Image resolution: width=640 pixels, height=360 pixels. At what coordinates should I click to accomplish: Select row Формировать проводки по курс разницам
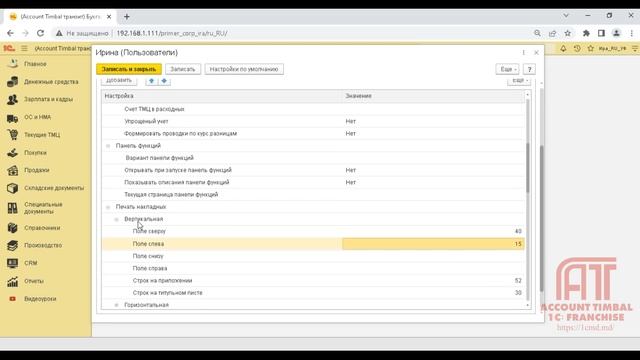coord(313,133)
